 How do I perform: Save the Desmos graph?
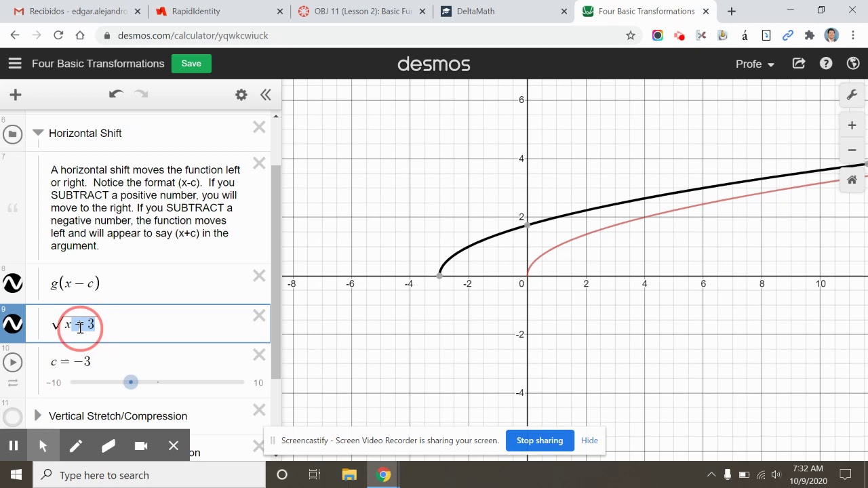pos(191,64)
